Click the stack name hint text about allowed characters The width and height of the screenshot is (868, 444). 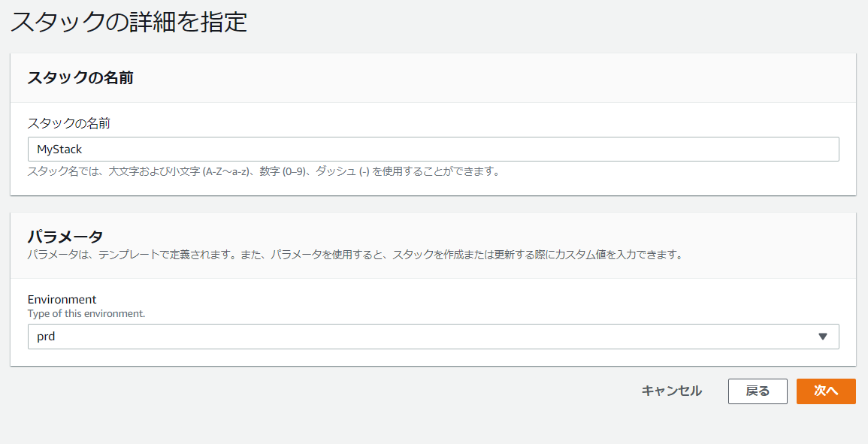pos(264,171)
